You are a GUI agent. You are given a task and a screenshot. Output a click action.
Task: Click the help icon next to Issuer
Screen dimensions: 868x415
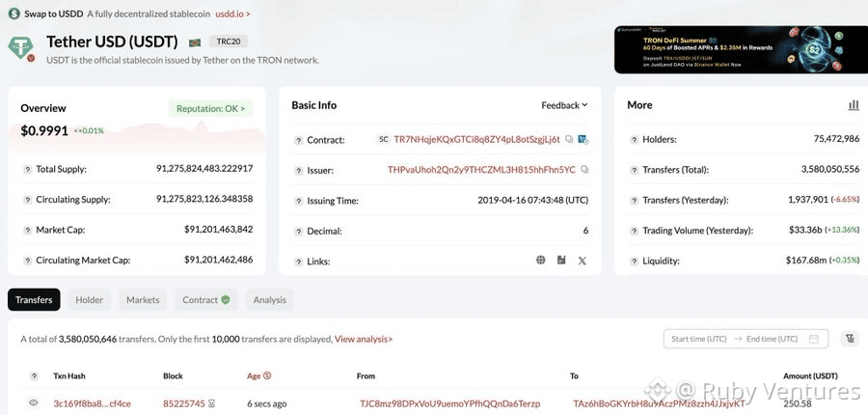298,171
